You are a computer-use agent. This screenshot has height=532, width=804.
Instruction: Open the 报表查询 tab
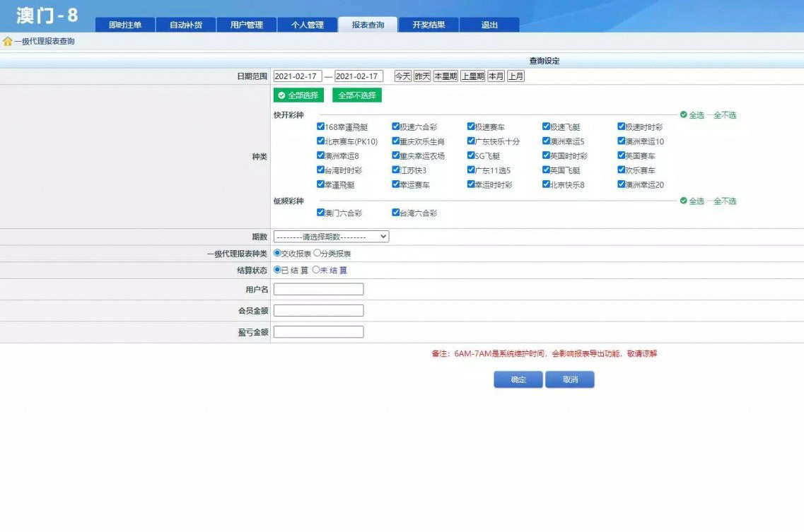368,25
